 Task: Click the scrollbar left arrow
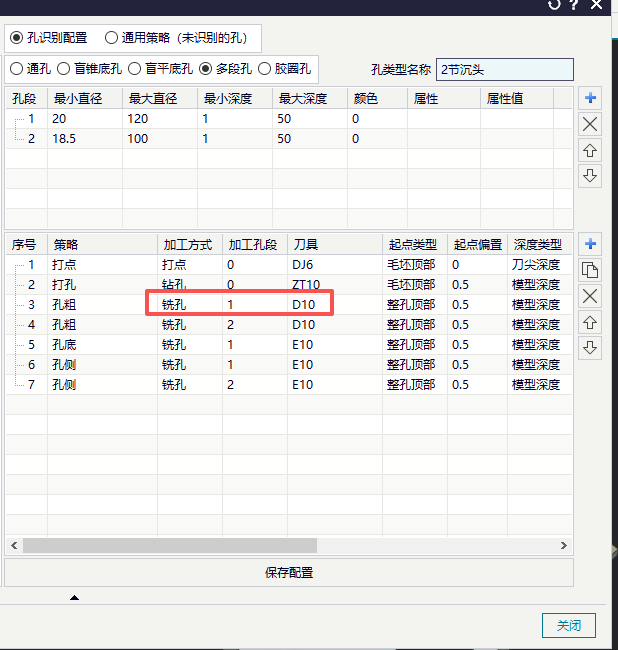click(14, 546)
